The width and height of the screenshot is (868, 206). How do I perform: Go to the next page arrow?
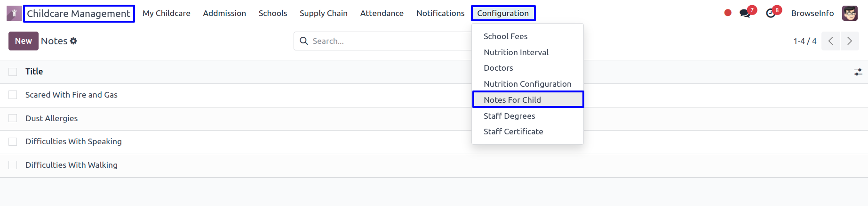click(x=850, y=41)
